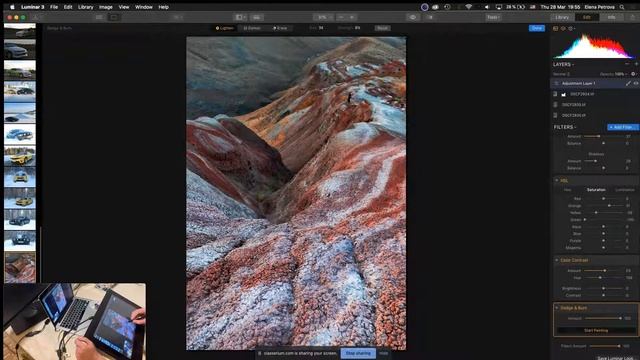Click the share/export icon

pyautogui.click(x=633, y=17)
